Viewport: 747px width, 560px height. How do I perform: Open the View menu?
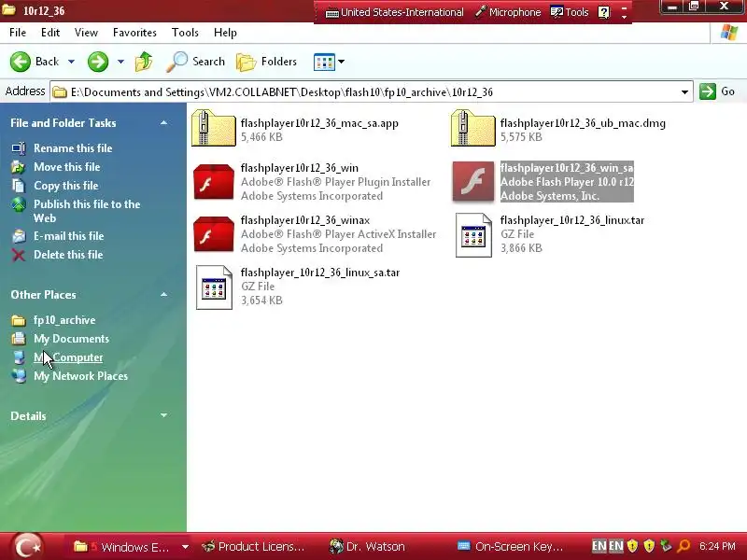[x=86, y=33]
